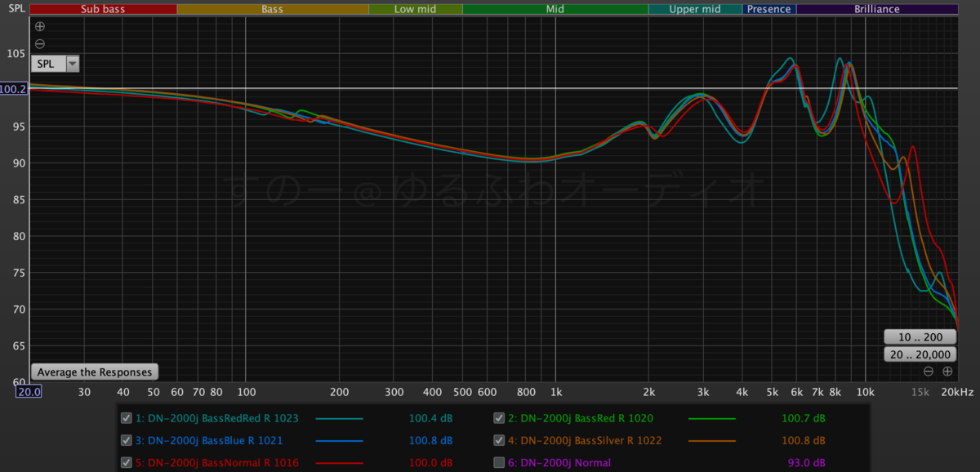Click the horizontal zoom out icon below range buttons
This screenshot has width=980, height=472.
click(929, 372)
